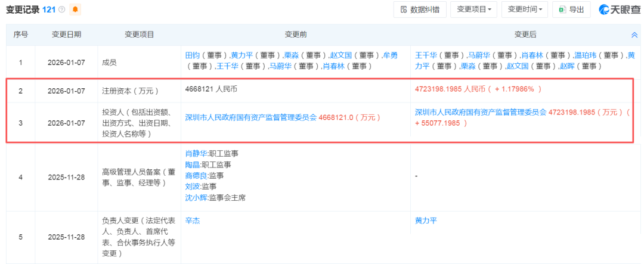
Task: Click the 变更前 column header
Action: coord(295,35)
